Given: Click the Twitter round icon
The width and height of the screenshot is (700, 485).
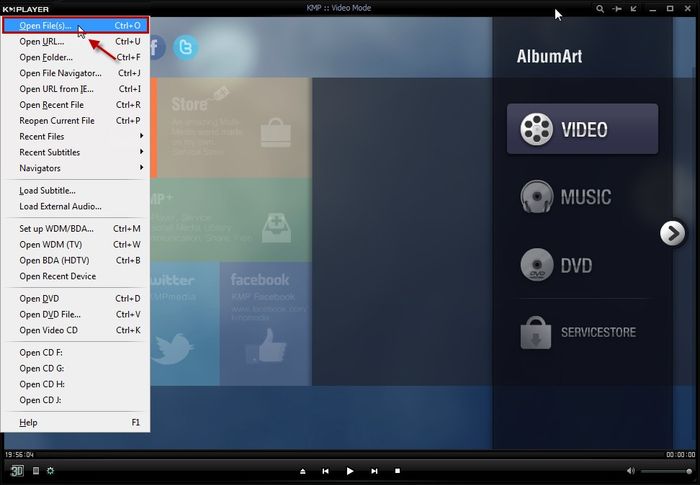Looking at the screenshot, I should click(x=186, y=47).
